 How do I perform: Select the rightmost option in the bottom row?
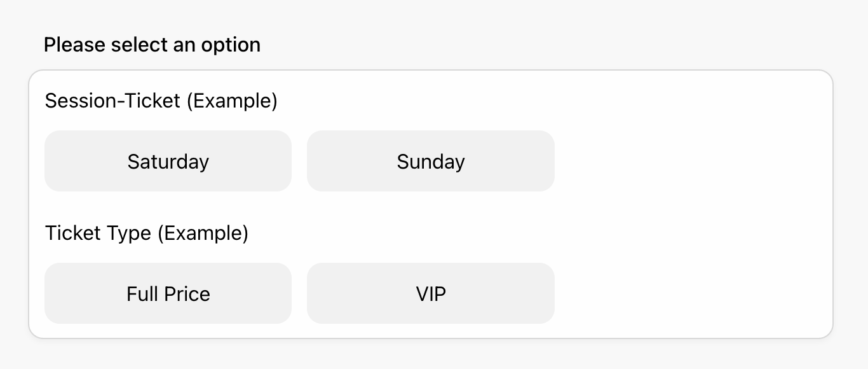click(430, 293)
